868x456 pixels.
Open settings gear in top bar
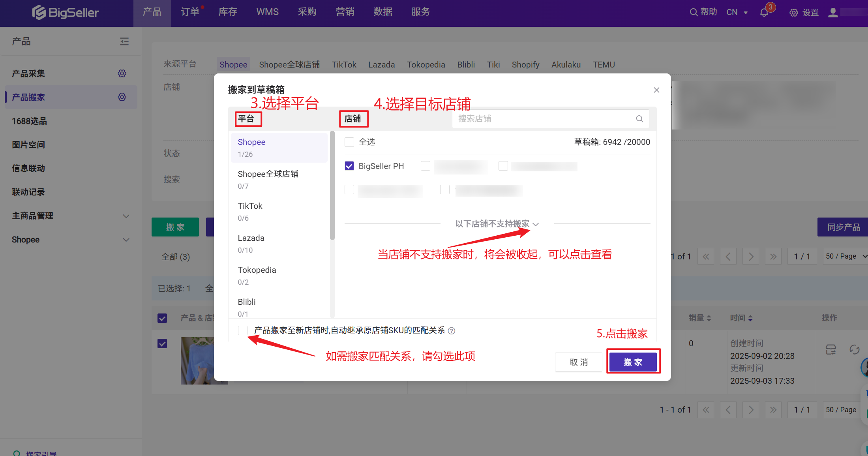pyautogui.click(x=793, y=13)
